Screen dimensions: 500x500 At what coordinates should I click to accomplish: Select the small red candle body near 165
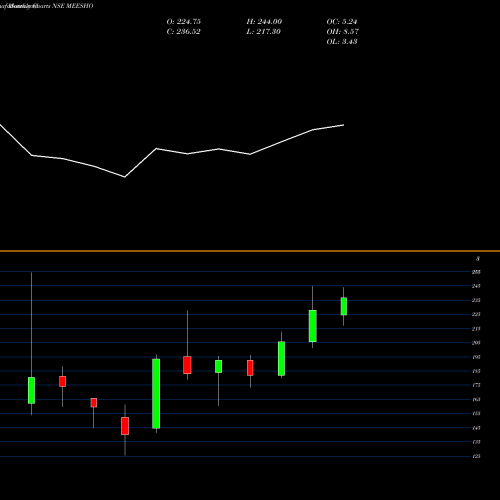(x=94, y=403)
